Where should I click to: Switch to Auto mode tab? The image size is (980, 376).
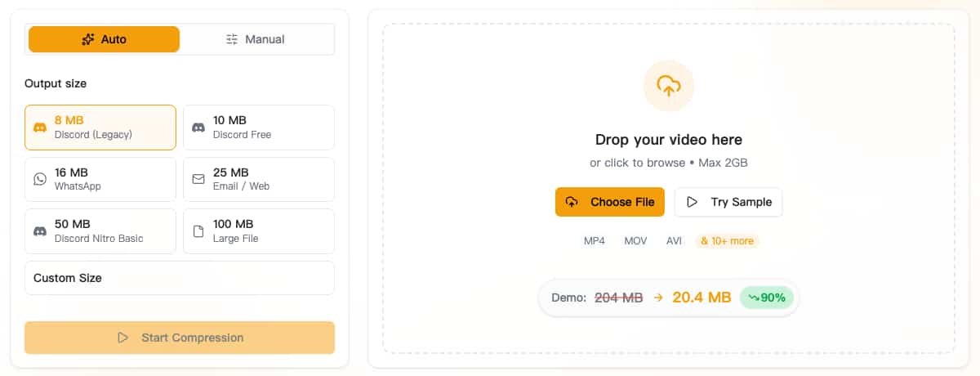[104, 39]
